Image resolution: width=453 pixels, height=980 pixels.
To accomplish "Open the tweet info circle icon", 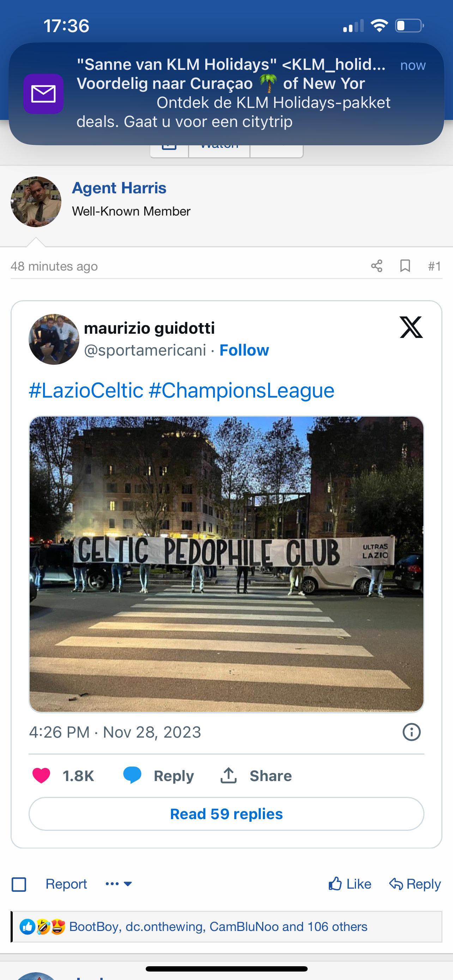I will [x=411, y=732].
